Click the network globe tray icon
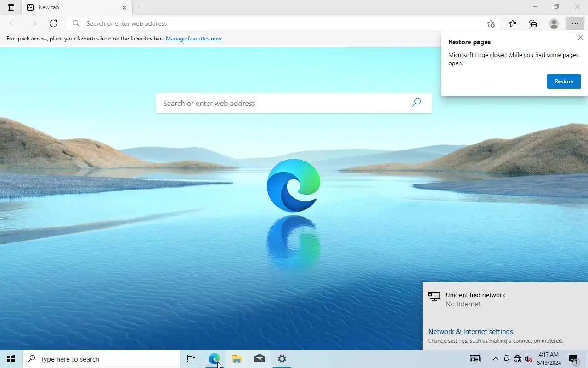The width and height of the screenshot is (588, 368). point(518,359)
